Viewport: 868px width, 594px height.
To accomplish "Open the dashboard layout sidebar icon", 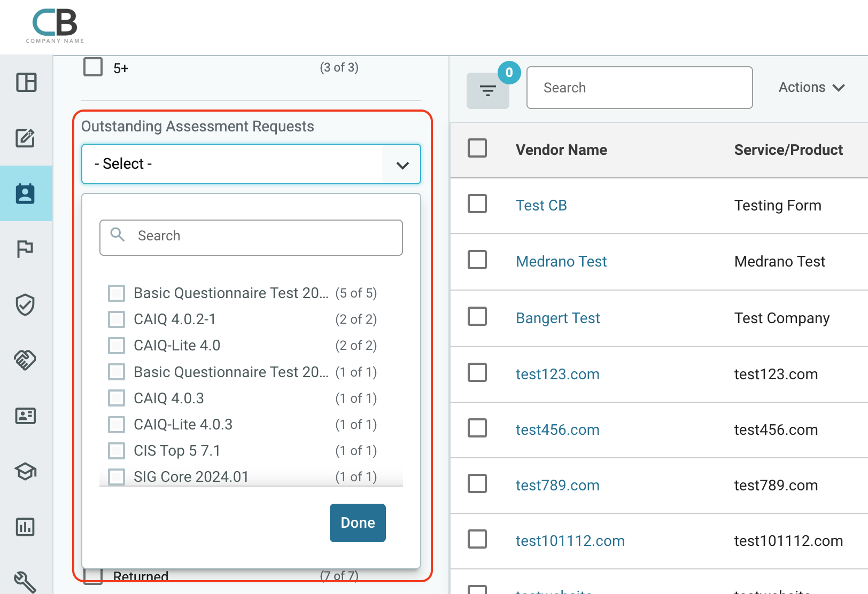I will (x=26, y=82).
